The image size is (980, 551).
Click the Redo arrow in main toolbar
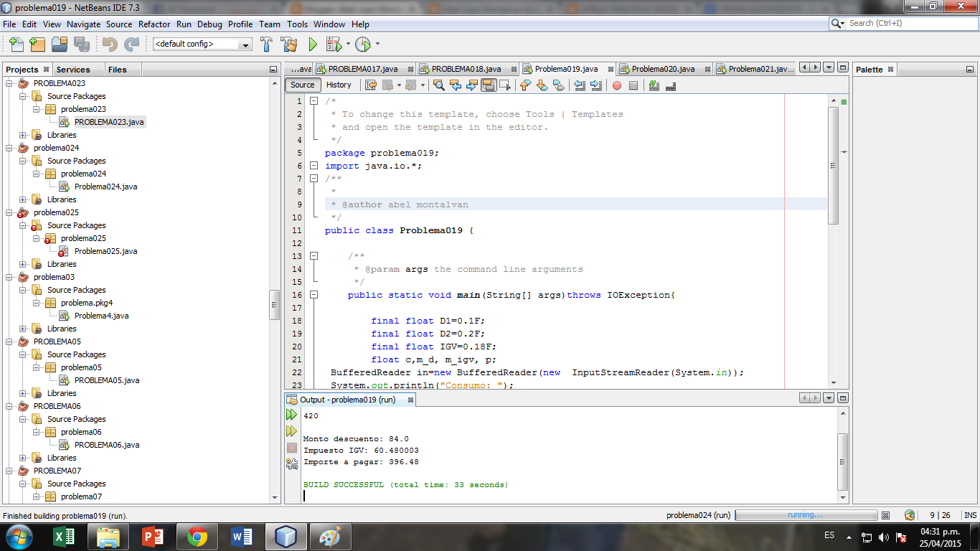click(131, 44)
